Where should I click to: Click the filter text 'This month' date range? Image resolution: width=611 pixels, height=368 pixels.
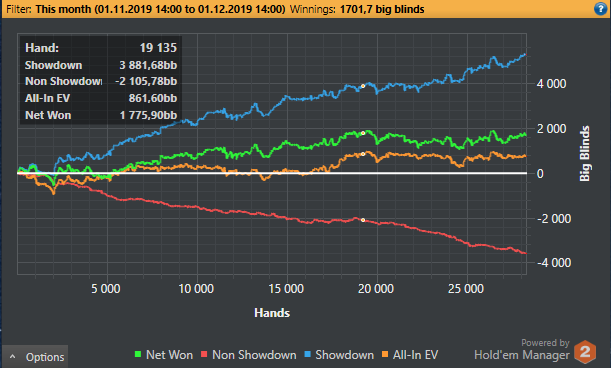click(x=161, y=9)
